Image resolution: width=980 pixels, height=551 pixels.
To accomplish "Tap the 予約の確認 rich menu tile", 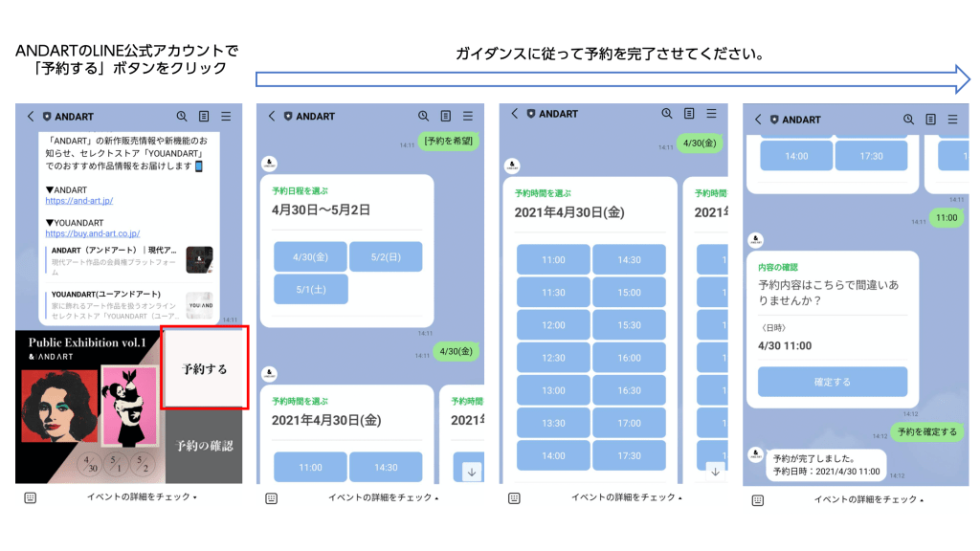I will (x=204, y=446).
